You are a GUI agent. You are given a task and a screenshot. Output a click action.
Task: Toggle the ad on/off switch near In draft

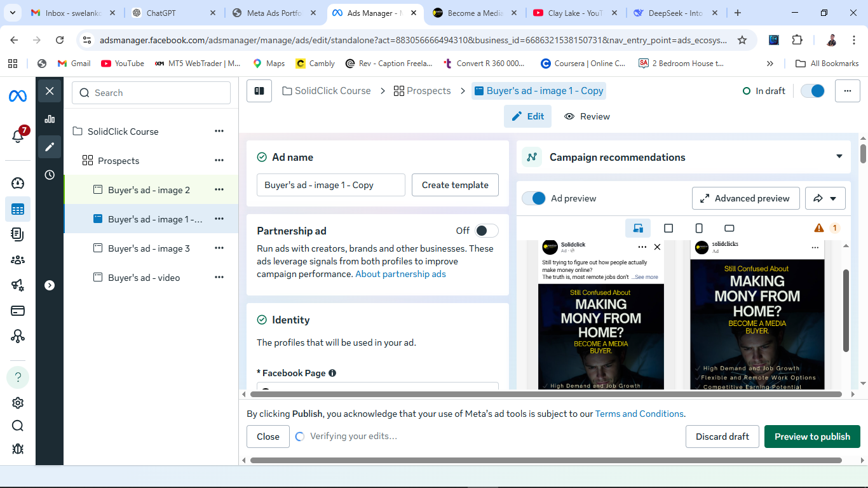tap(813, 91)
